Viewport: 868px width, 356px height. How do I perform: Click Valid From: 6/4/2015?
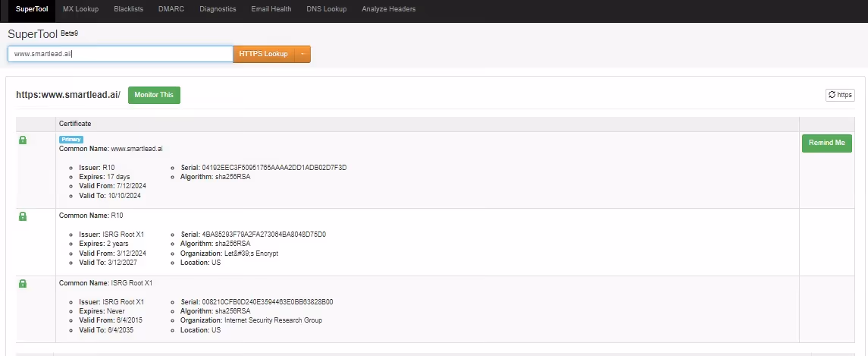point(110,320)
